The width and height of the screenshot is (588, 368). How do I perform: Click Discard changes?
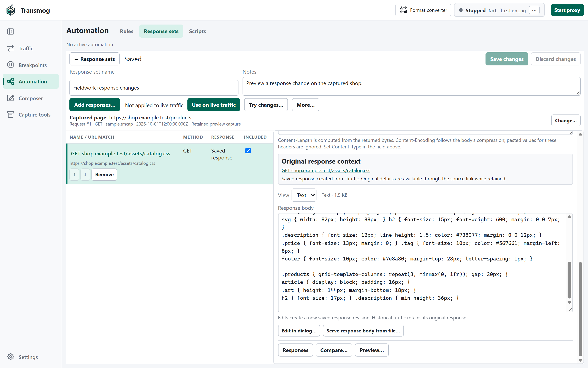point(556,59)
